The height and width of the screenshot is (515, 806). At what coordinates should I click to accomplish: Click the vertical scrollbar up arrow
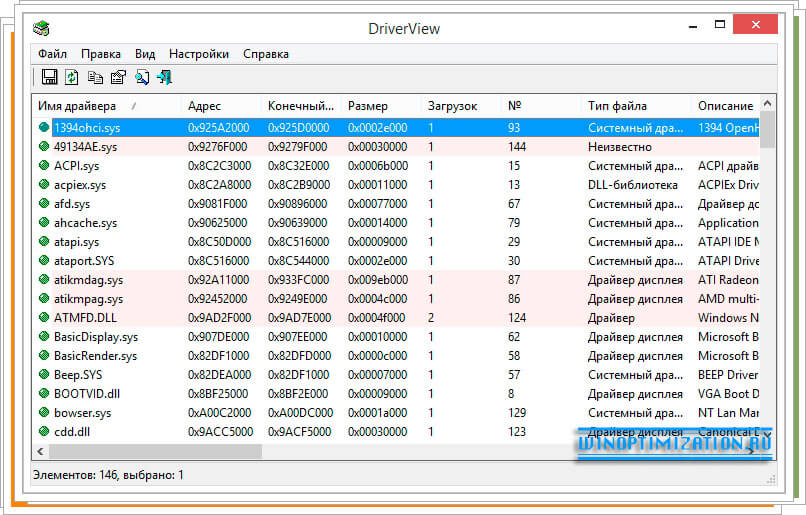pos(767,103)
